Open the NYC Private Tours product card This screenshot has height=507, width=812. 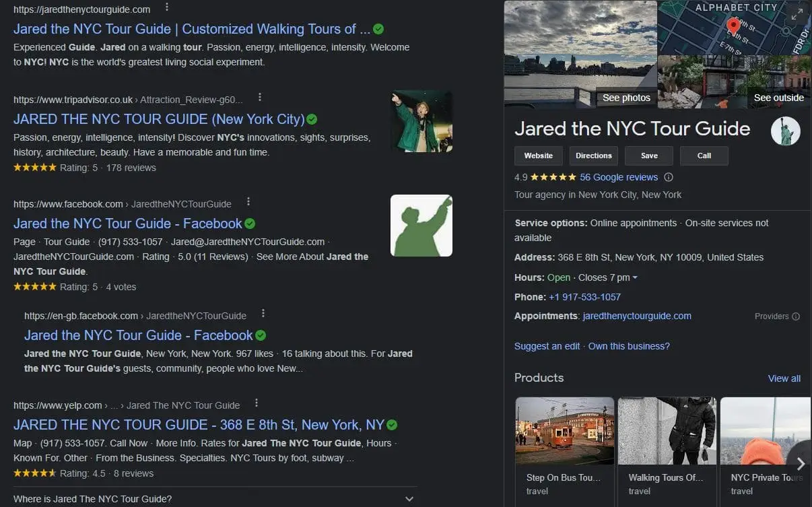tap(766, 450)
